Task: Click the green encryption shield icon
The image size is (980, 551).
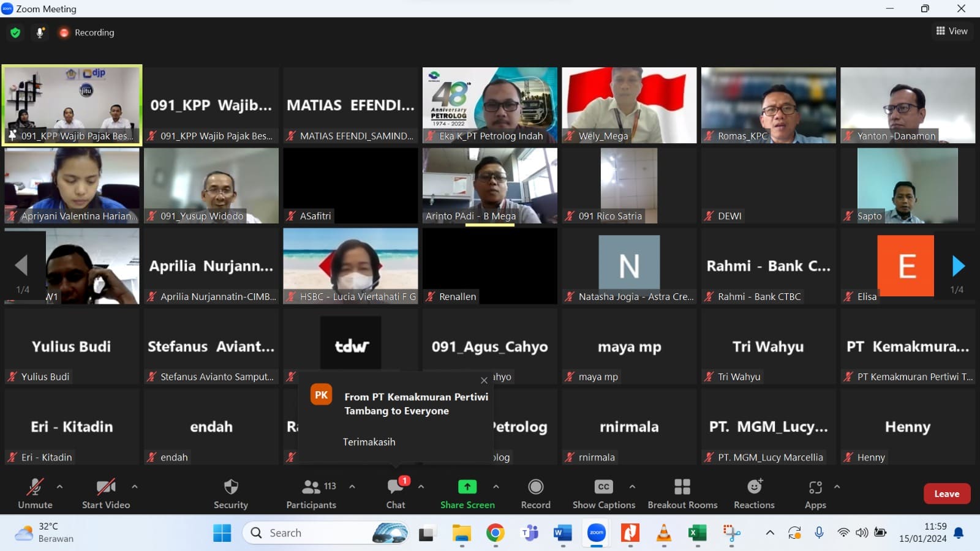Action: click(x=15, y=32)
